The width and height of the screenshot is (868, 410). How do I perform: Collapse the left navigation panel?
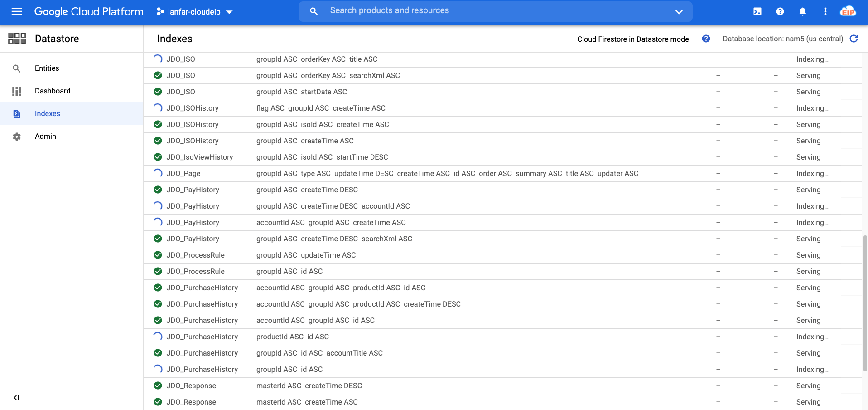point(16,397)
